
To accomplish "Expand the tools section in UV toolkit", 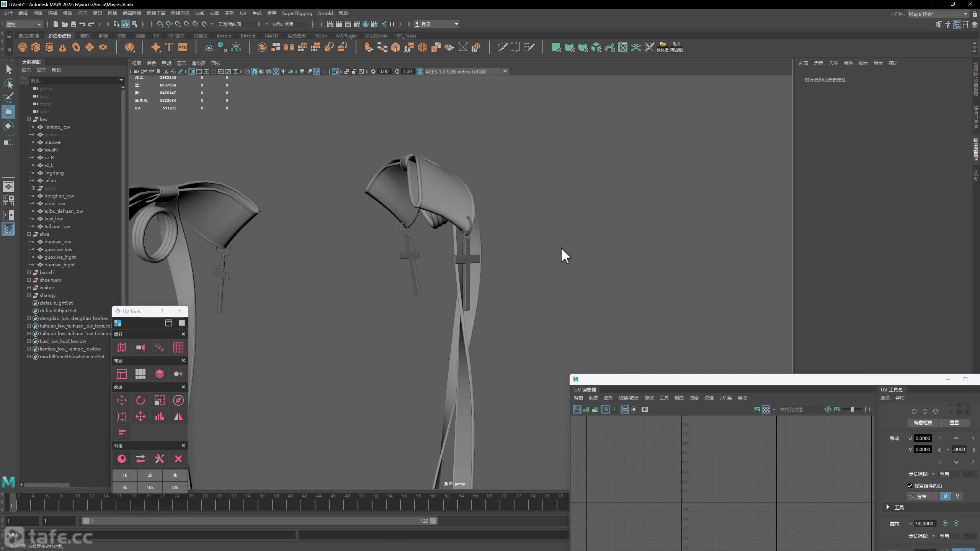I will pos(888,507).
